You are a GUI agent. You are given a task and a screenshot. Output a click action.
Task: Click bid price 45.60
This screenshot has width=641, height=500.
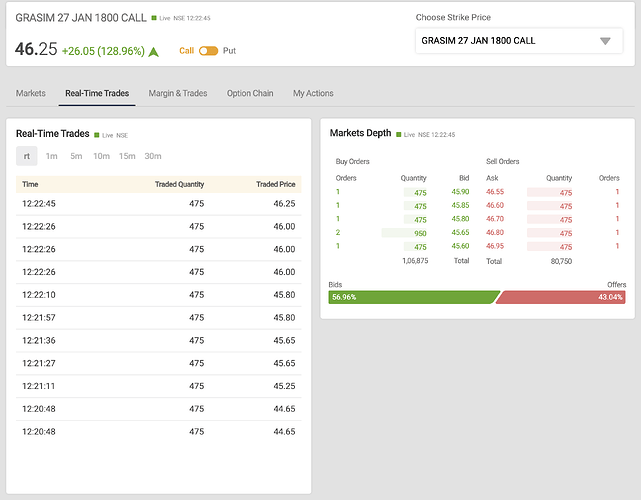pos(460,246)
